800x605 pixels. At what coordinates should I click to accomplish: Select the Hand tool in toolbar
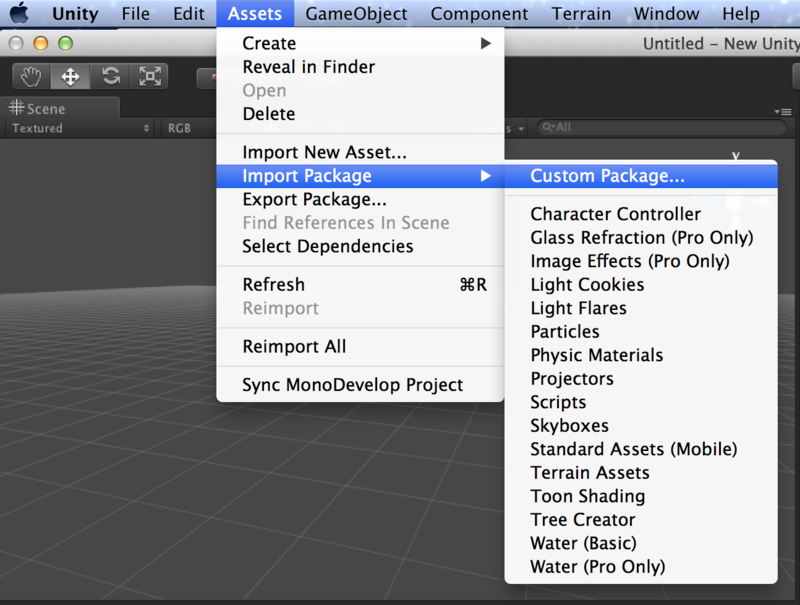pyautogui.click(x=31, y=76)
